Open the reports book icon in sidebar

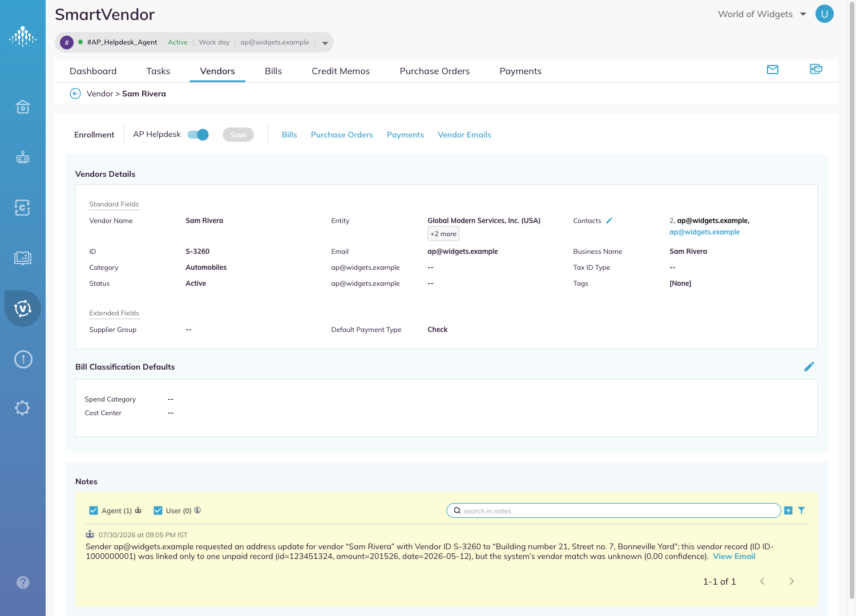point(23,258)
